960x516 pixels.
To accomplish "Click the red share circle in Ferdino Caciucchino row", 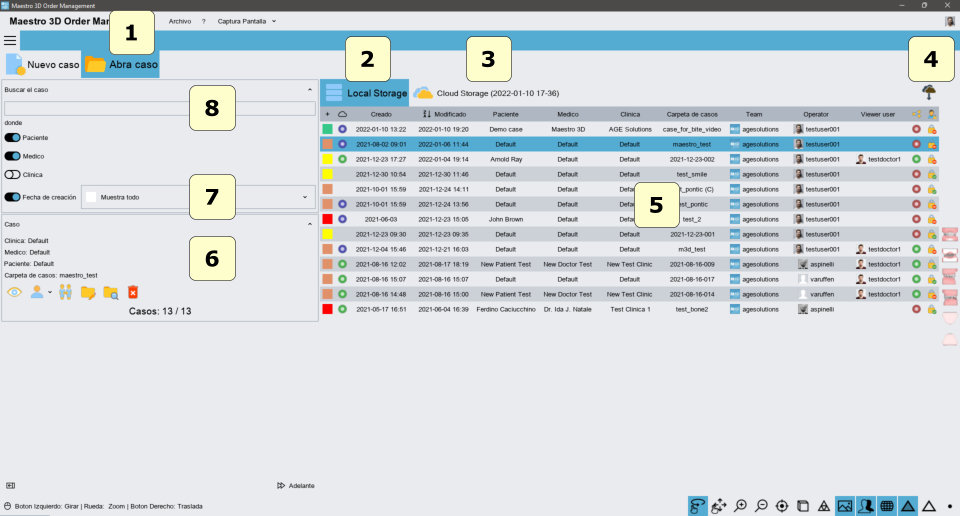I will coord(916,309).
